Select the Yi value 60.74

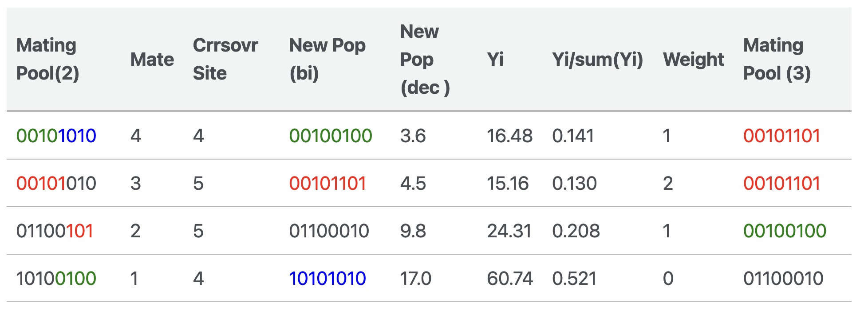tap(509, 279)
